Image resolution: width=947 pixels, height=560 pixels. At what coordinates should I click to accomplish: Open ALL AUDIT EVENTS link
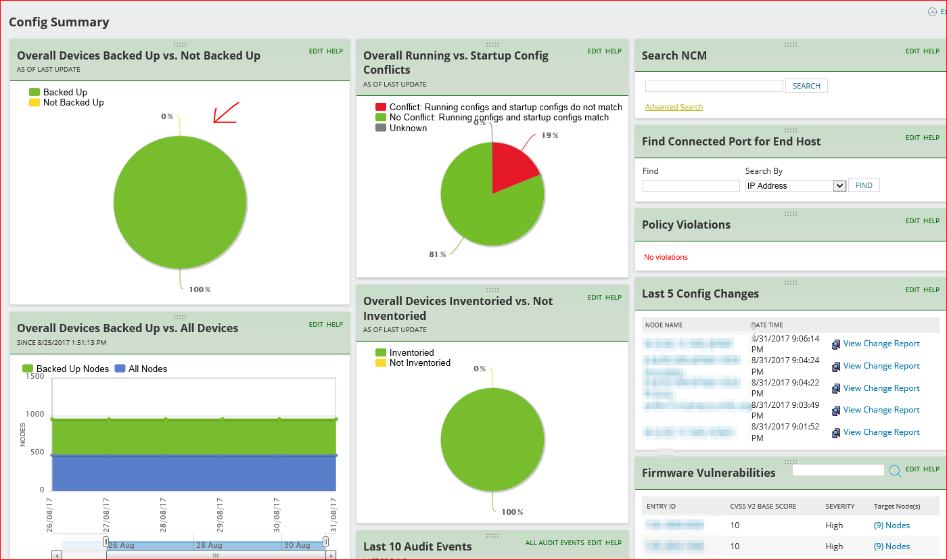555,543
